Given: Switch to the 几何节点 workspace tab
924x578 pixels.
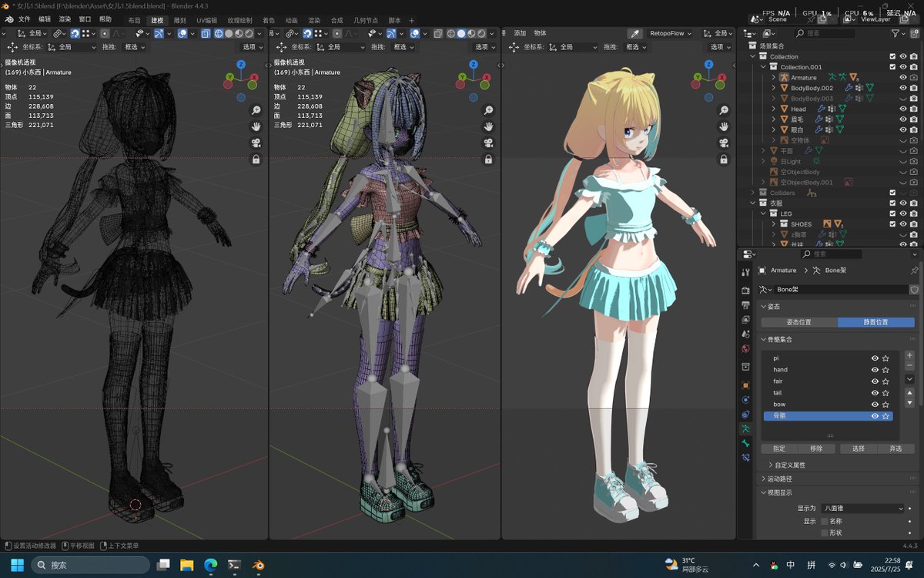Looking at the screenshot, I should point(366,20).
